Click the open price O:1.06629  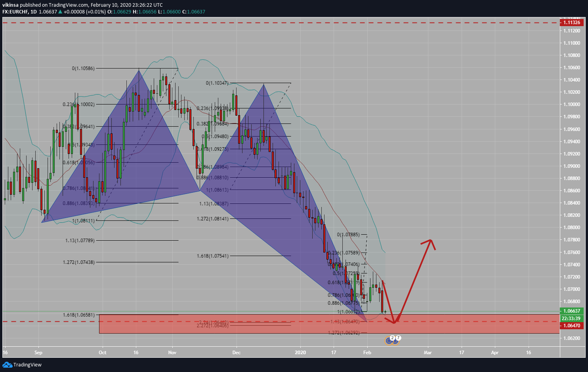pos(119,12)
